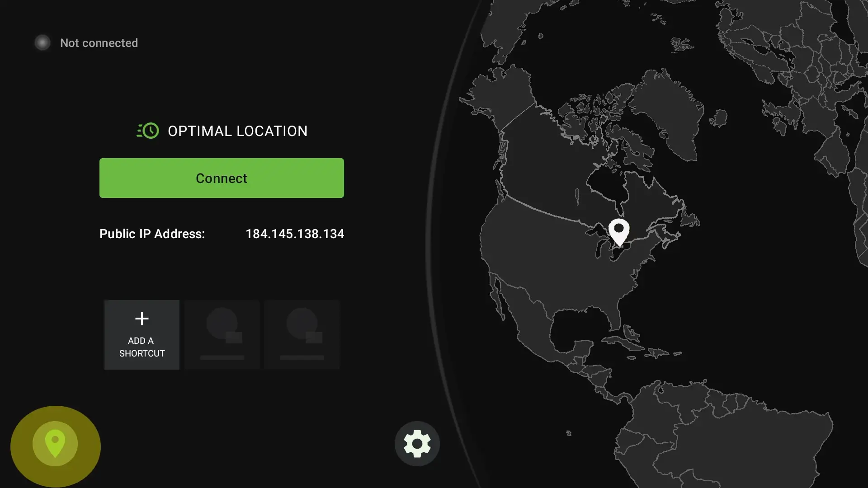Click the Connect button
Screen dimensions: 868x488
(x=222, y=178)
